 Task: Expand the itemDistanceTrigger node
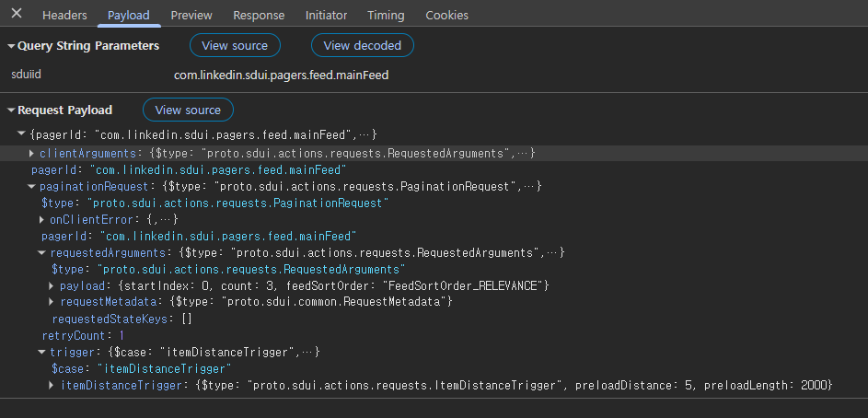(52, 386)
